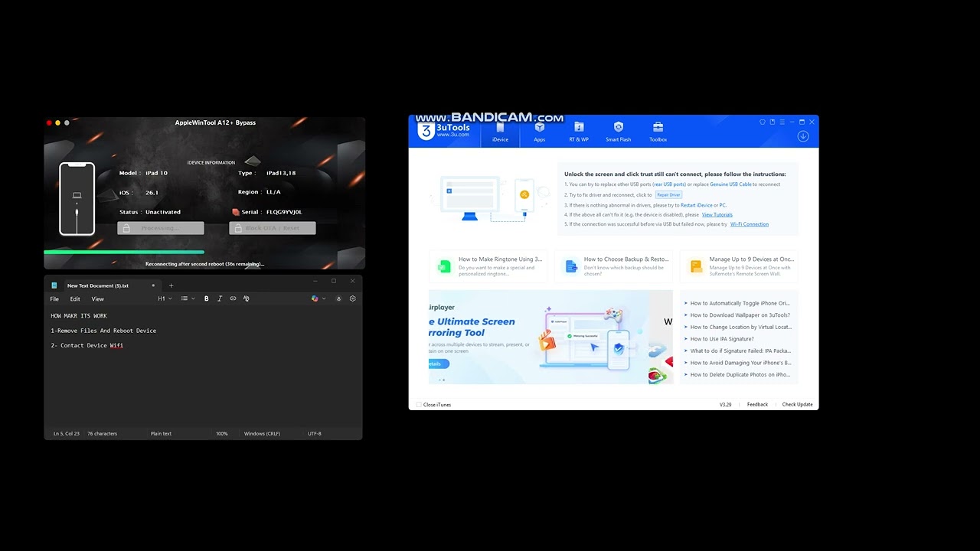Click the iPhone device graphic in AppleWinTool
The width and height of the screenshot is (980, 551).
click(x=77, y=199)
